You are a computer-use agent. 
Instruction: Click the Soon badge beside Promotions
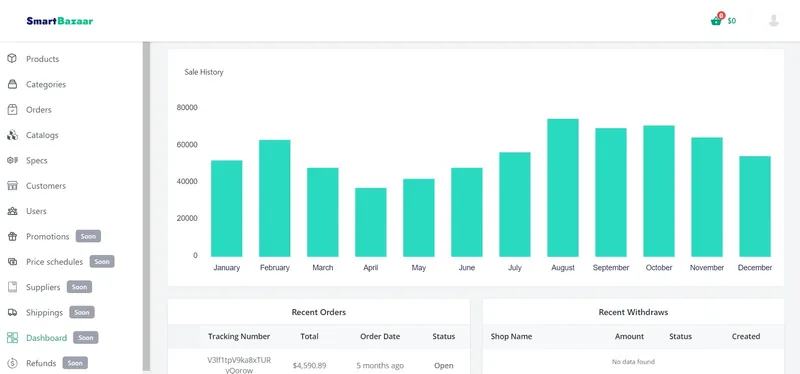88,236
